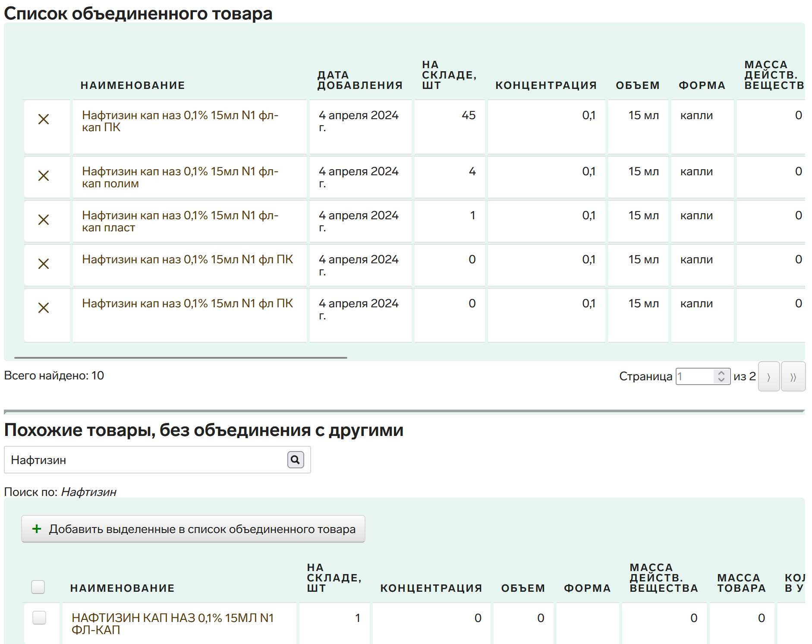Click the stock value 4 in the «фл-кап полим» row
Viewport: 812px width, 644px height.
[472, 171]
